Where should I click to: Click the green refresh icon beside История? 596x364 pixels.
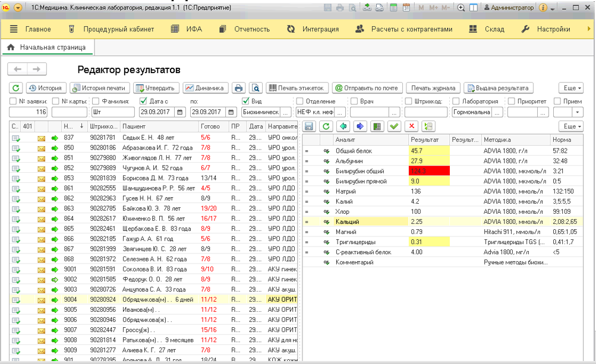(x=15, y=88)
